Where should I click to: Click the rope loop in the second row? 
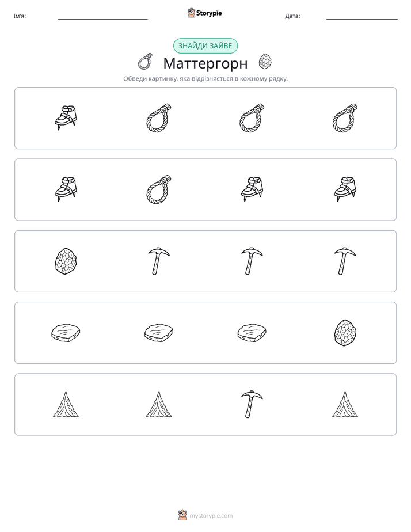coord(159,189)
